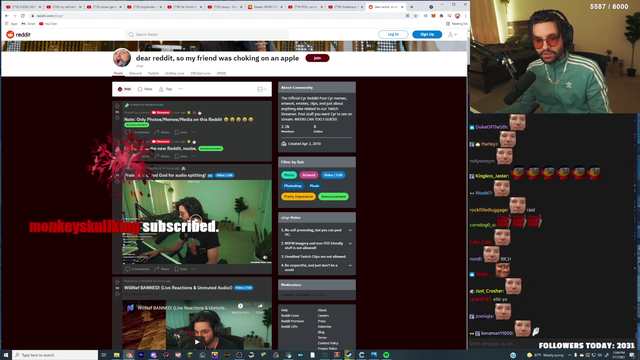Viewport: 640px width, 360px height.
Task: Filter by Announcement flair in sidebar
Action: 333,197
